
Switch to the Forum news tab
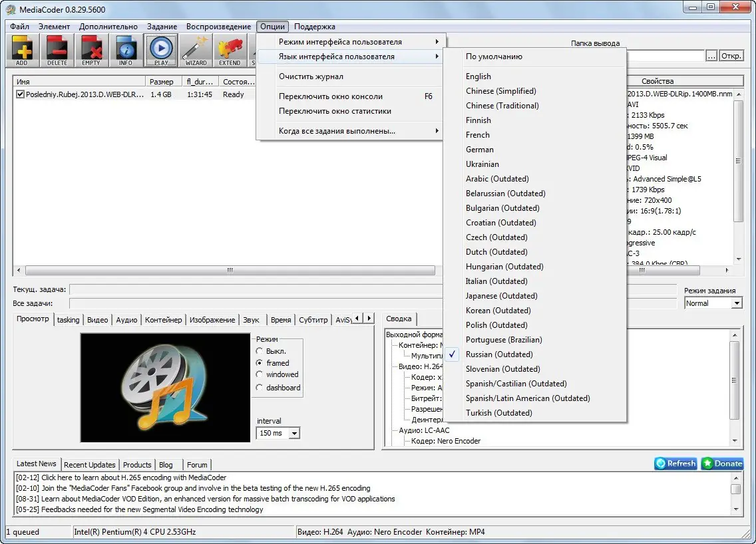pyautogui.click(x=197, y=465)
